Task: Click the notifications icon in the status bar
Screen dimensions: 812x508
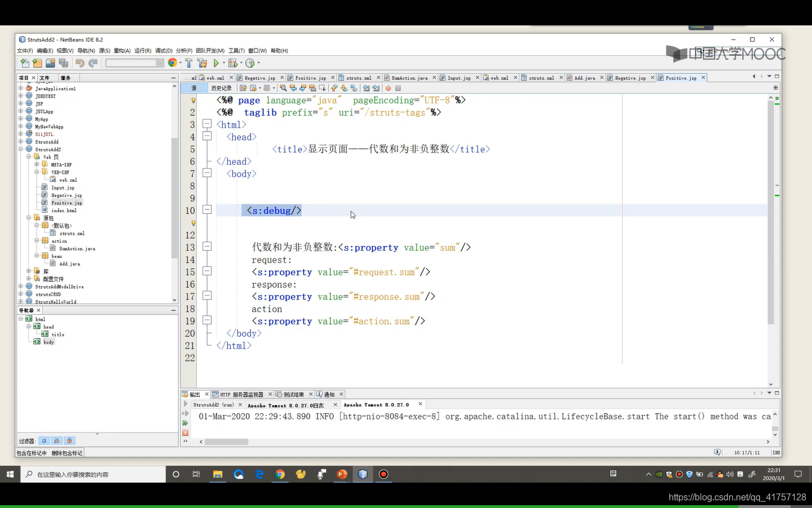Action: (717, 452)
